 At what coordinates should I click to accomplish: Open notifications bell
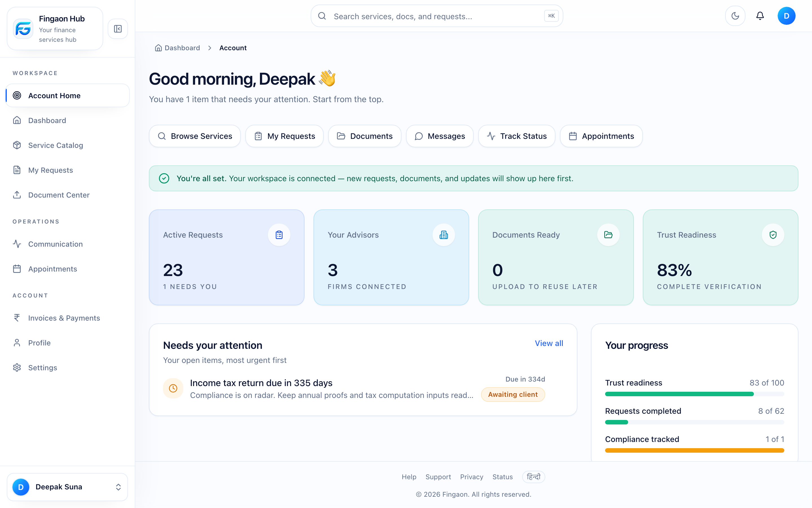[x=760, y=16]
